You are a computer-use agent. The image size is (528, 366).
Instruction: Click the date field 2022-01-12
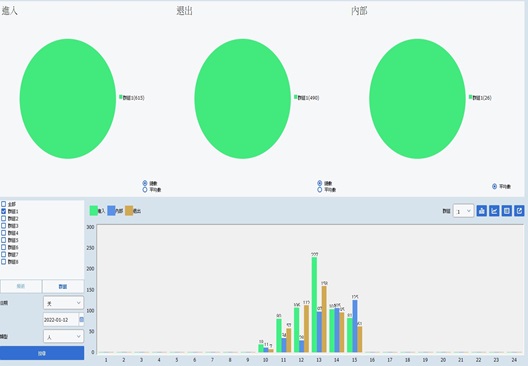[61, 320]
